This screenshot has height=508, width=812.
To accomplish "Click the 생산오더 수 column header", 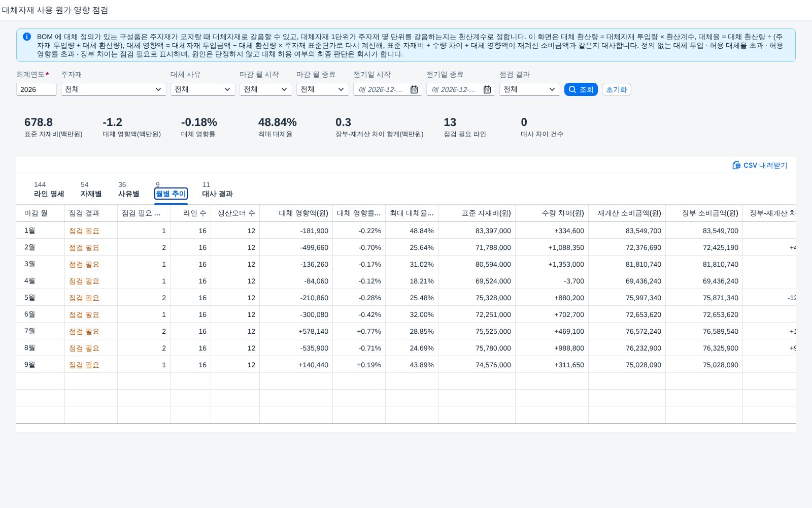I will tap(235, 213).
